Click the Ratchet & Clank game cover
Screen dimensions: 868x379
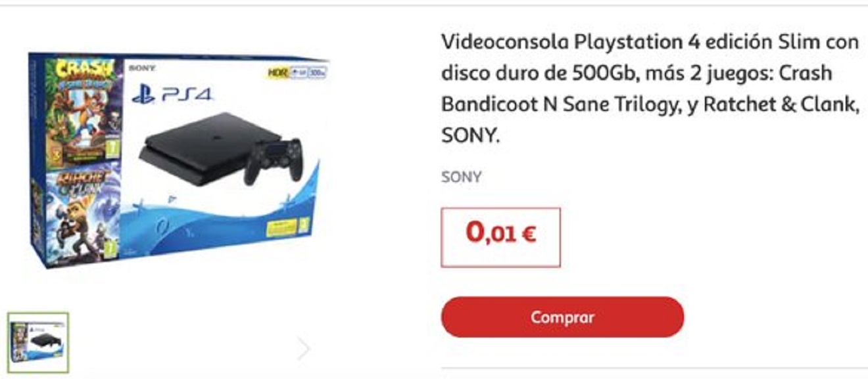(x=84, y=213)
